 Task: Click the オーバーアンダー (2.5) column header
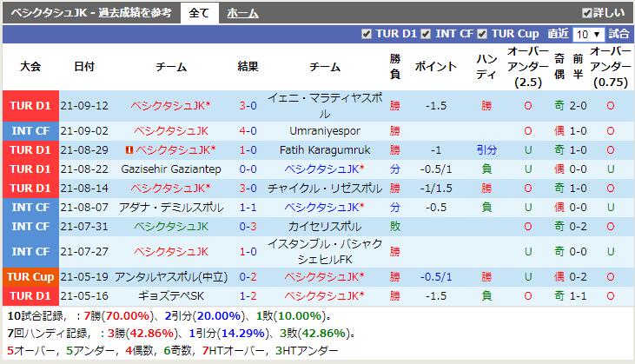point(528,66)
